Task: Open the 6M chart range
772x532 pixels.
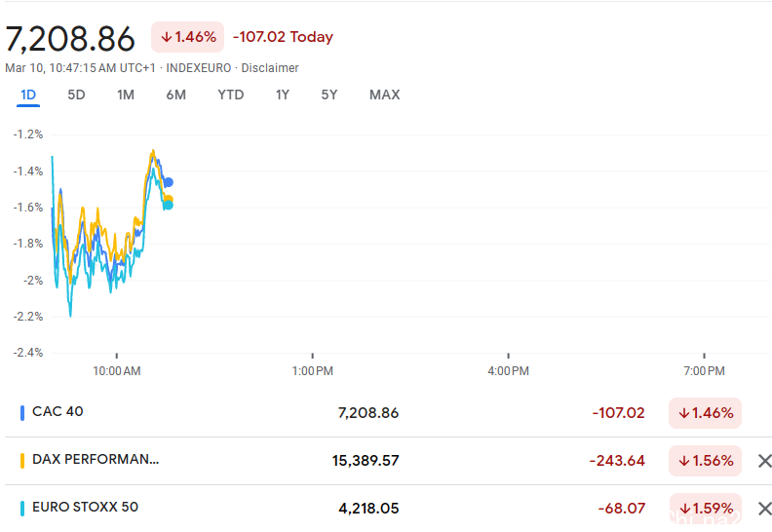Action: tap(175, 95)
